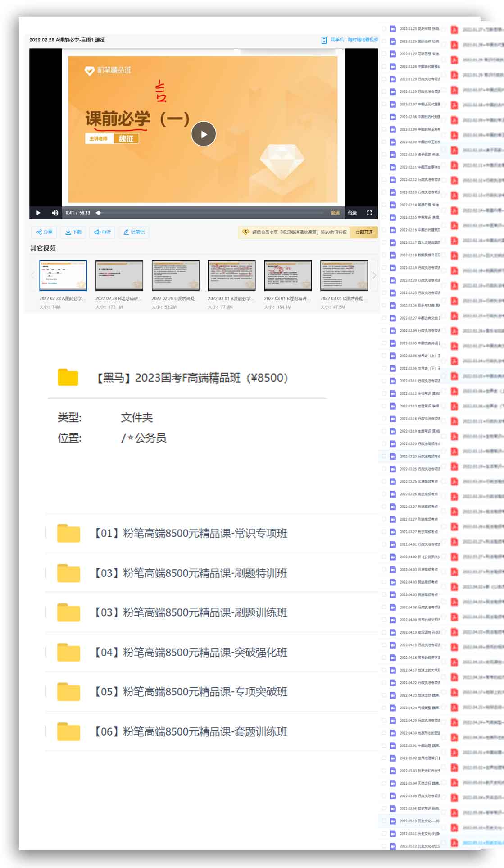Click the video file icon for 2022.02.11
Image resolution: width=504 pixels, height=868 pixels.
tap(393, 167)
